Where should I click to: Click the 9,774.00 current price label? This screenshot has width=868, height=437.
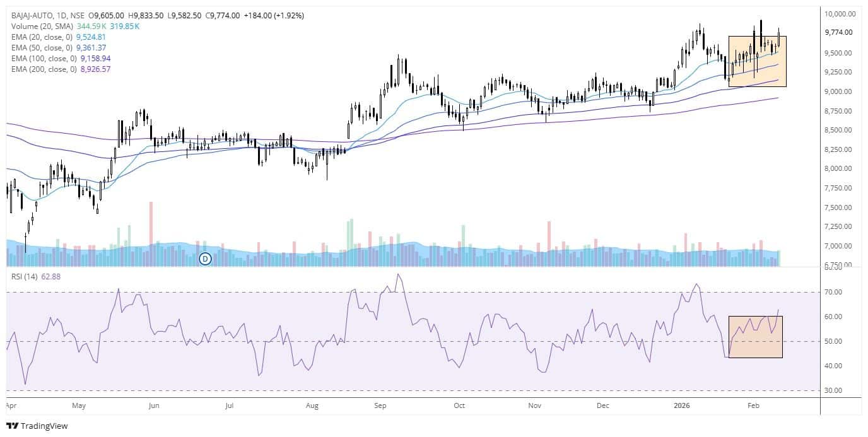[840, 32]
